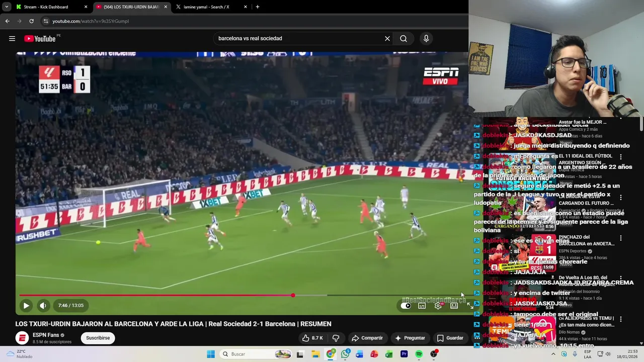Launch PowerPoint from the taskbar
644x362 pixels.
pos(374,354)
